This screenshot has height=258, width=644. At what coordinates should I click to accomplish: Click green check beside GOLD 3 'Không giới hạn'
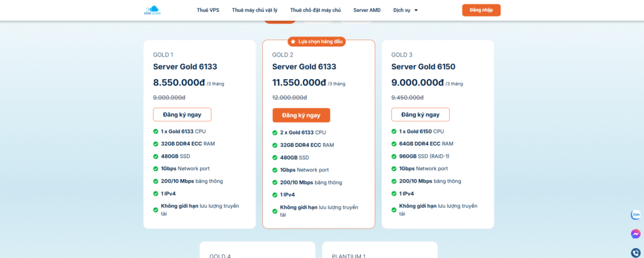click(x=394, y=210)
